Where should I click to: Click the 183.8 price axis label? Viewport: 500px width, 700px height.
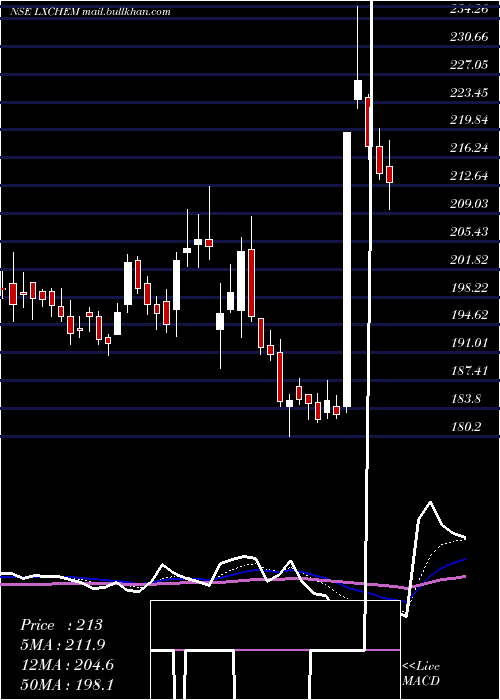(x=465, y=398)
